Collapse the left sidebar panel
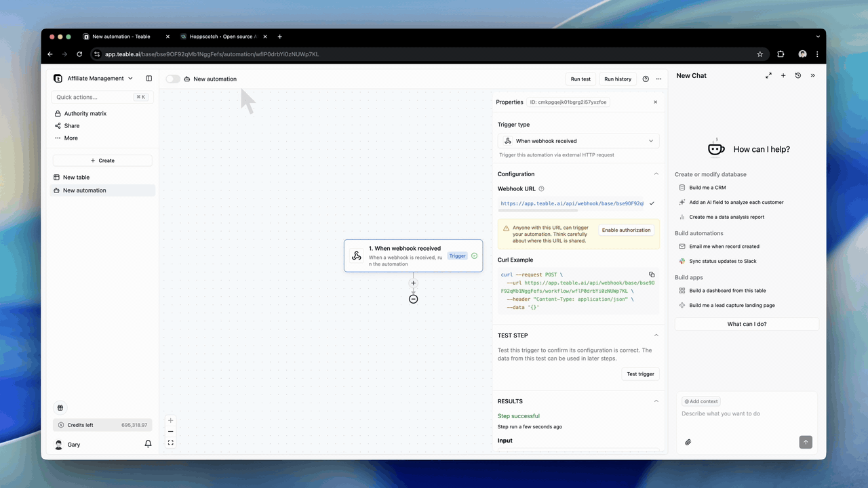The height and width of the screenshot is (488, 868). pos(149,79)
